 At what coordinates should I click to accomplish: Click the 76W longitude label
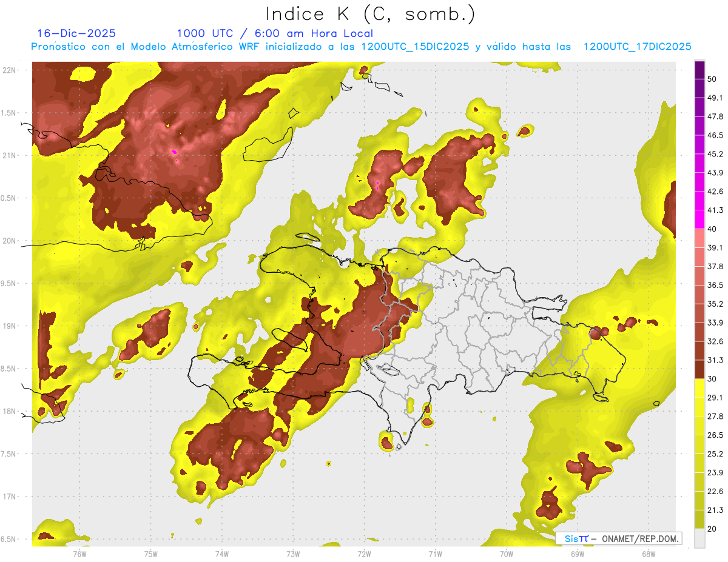point(79,554)
